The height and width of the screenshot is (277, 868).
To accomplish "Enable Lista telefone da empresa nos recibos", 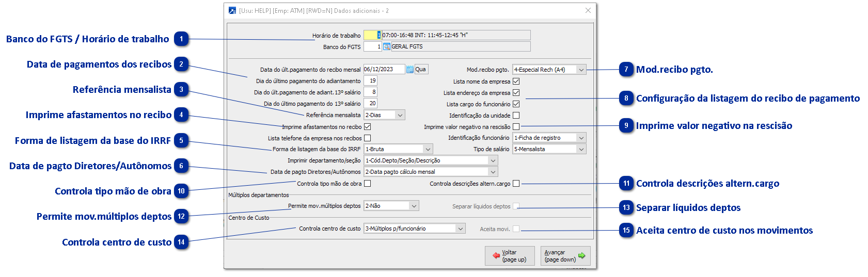I will [368, 138].
